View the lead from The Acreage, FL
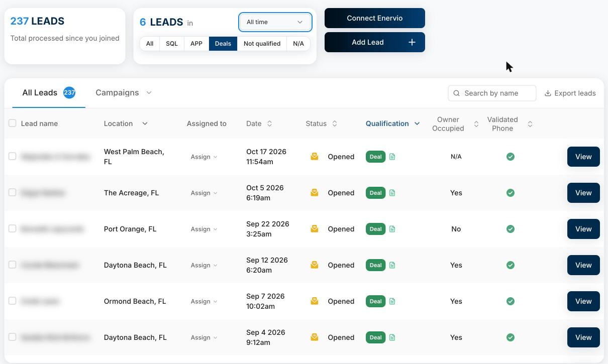This screenshot has height=364, width=608. (x=583, y=193)
